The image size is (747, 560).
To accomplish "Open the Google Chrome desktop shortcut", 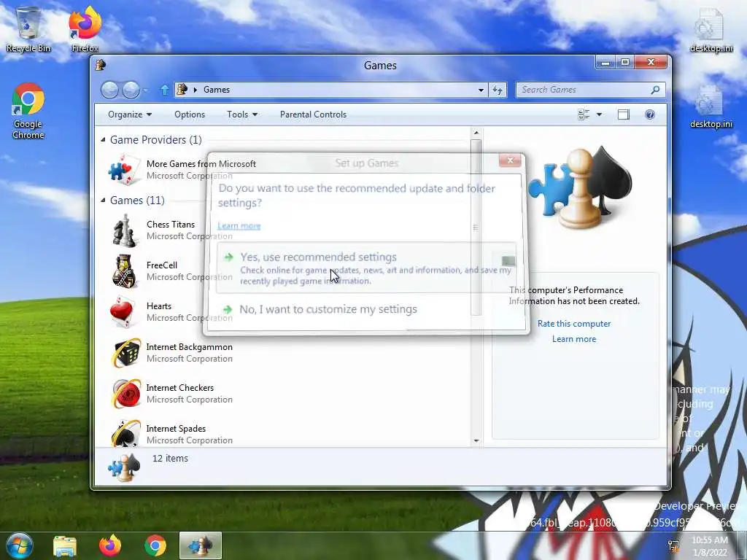I will click(28, 111).
